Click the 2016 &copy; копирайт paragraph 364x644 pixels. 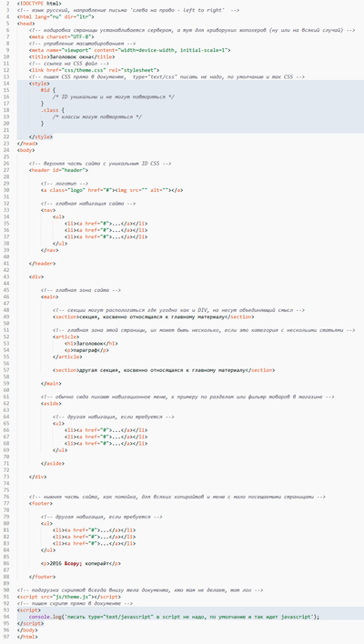81,564
